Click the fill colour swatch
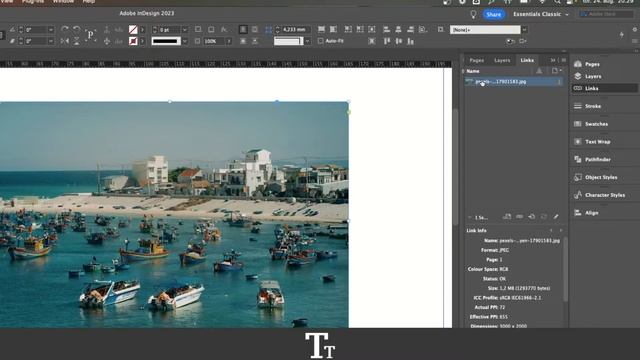 click(x=133, y=29)
